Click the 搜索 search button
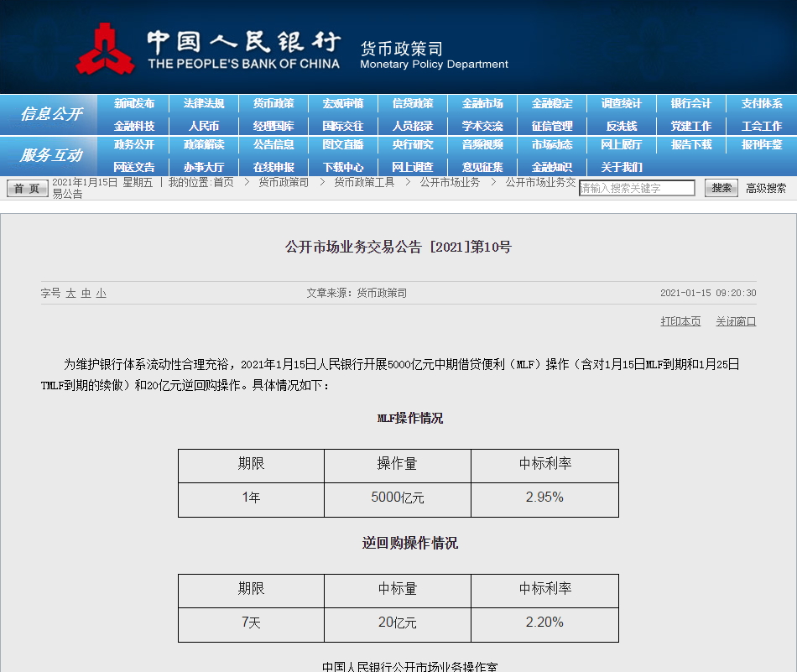 (721, 188)
